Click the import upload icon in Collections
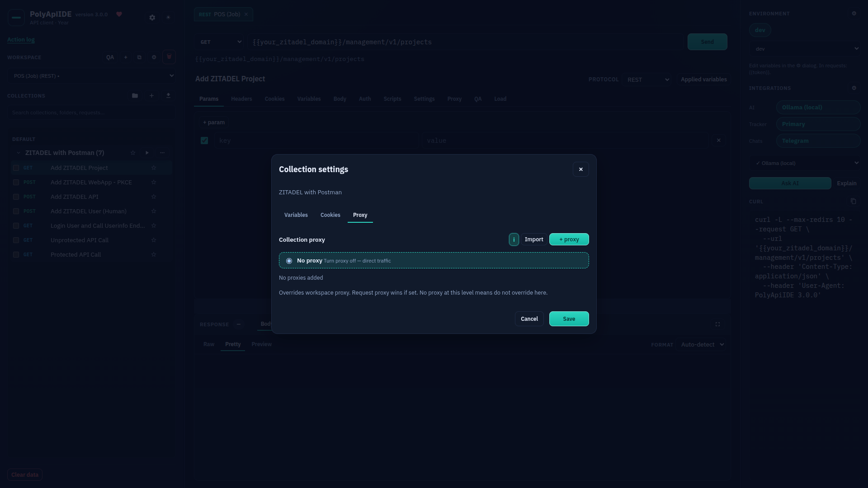The image size is (868, 488). click(x=168, y=96)
